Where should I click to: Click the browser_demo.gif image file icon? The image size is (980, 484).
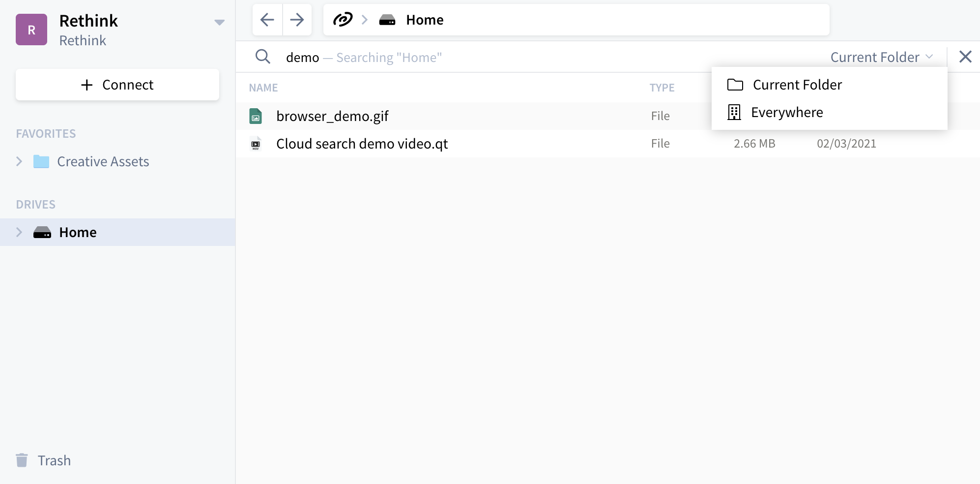[x=256, y=116]
